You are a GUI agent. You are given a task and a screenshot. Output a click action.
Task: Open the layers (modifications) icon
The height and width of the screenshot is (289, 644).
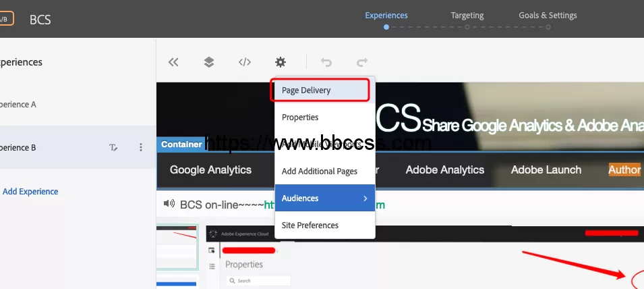pos(209,62)
